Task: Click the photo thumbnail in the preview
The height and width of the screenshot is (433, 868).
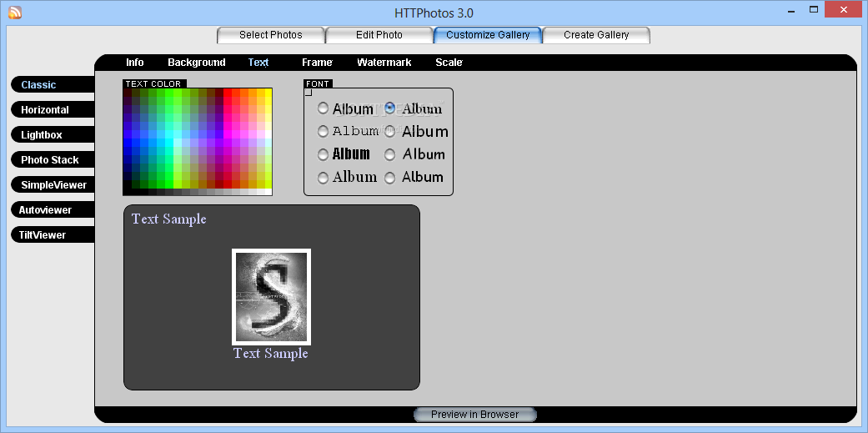Action: [x=271, y=297]
